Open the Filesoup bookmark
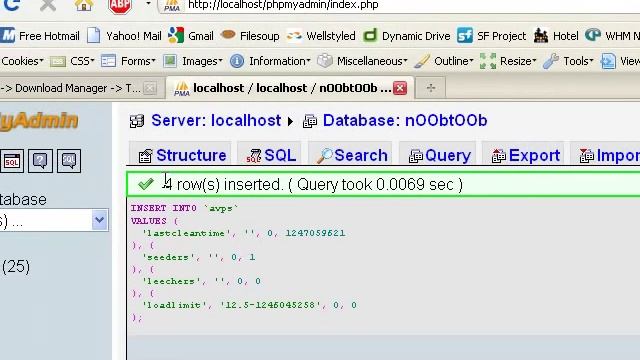 point(250,36)
